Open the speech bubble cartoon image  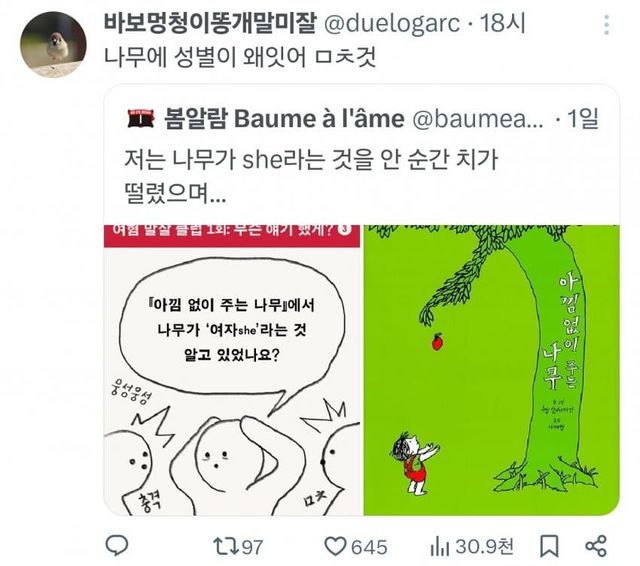click(x=232, y=370)
